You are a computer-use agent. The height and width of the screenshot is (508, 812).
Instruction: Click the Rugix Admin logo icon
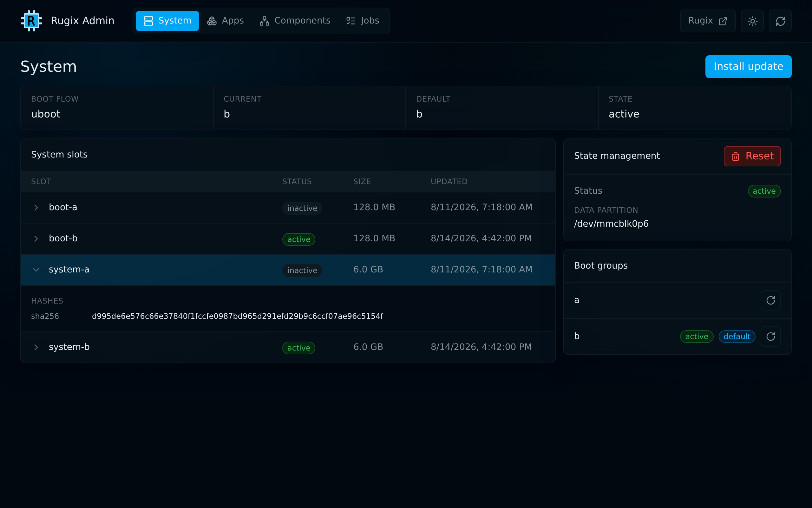[x=31, y=21]
